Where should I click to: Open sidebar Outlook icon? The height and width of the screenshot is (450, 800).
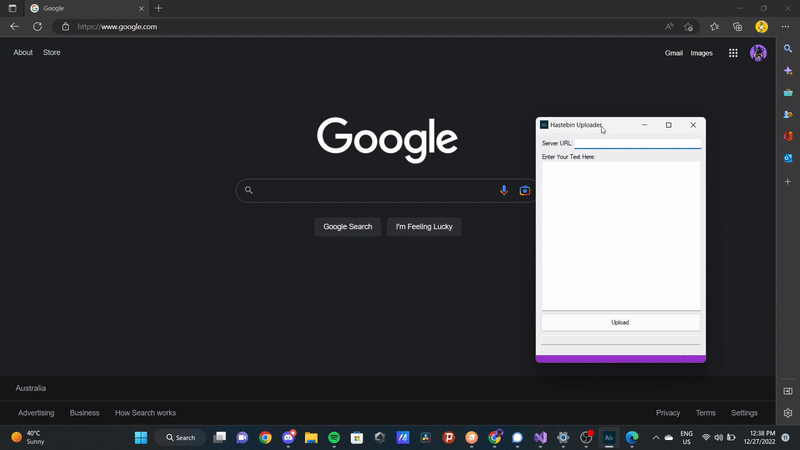tap(788, 158)
